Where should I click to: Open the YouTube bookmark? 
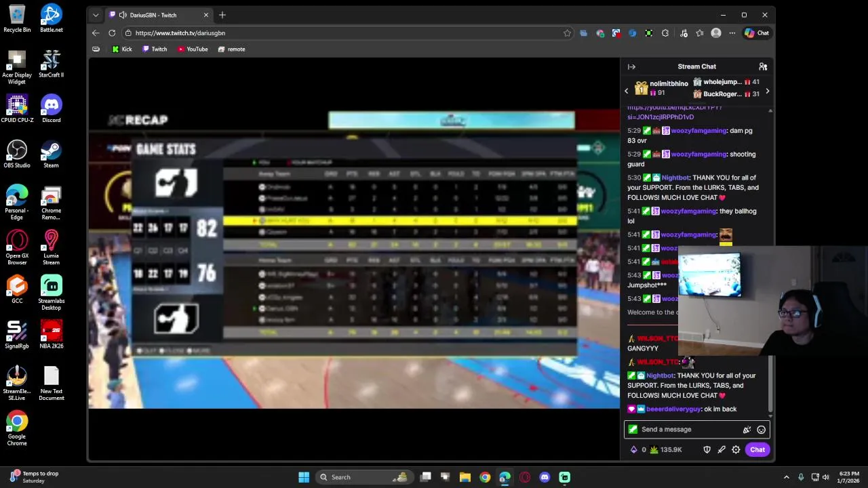[193, 49]
